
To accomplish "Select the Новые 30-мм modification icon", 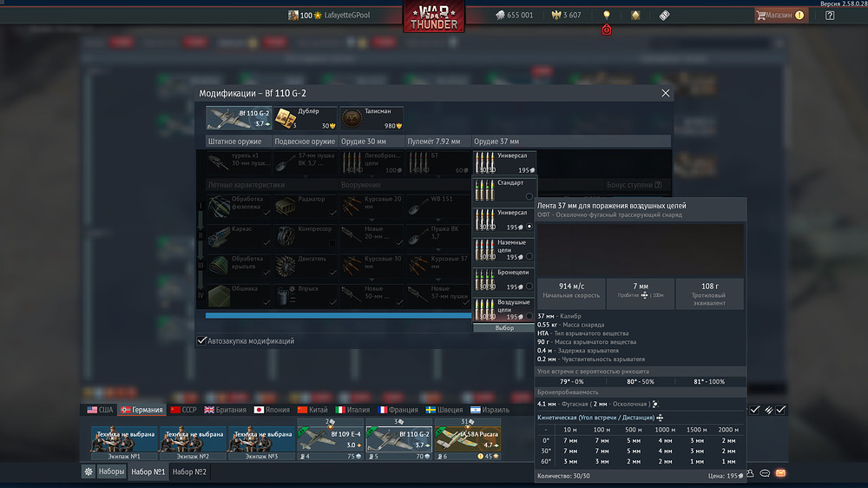I will tap(352, 295).
